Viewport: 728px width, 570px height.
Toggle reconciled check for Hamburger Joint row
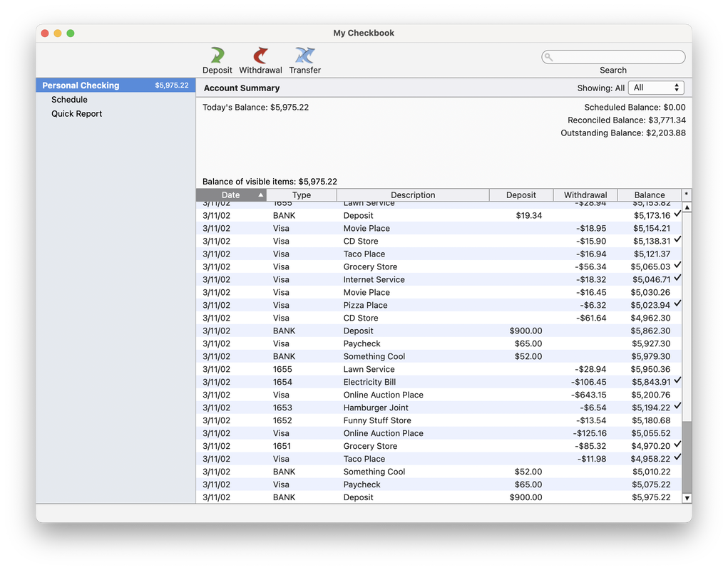677,406
